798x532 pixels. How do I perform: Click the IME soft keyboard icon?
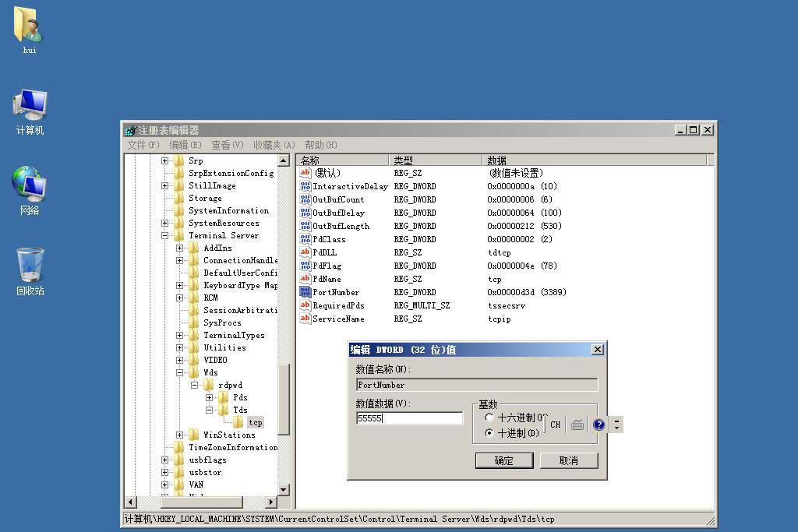577,425
